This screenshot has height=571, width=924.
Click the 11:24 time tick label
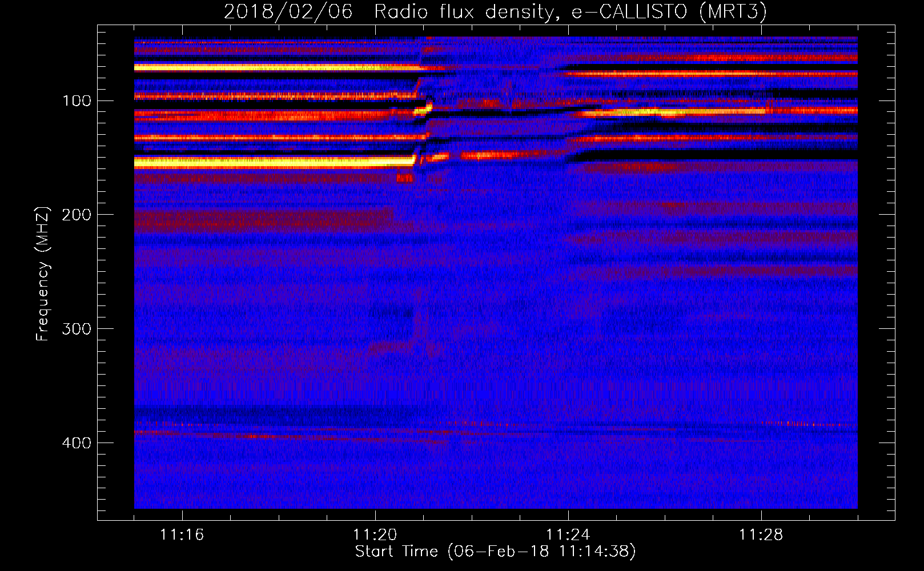(x=568, y=535)
